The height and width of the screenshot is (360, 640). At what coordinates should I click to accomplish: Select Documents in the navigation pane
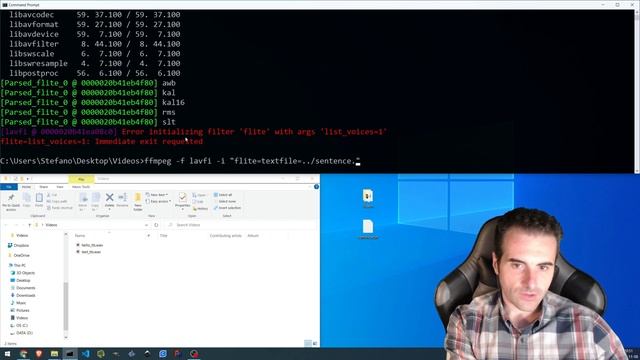(x=23, y=288)
